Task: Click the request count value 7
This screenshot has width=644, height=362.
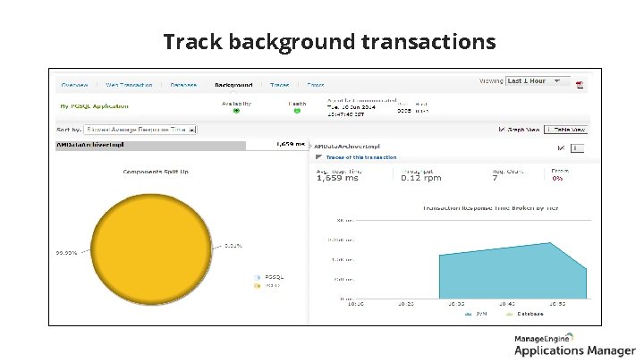Action: tap(495, 178)
